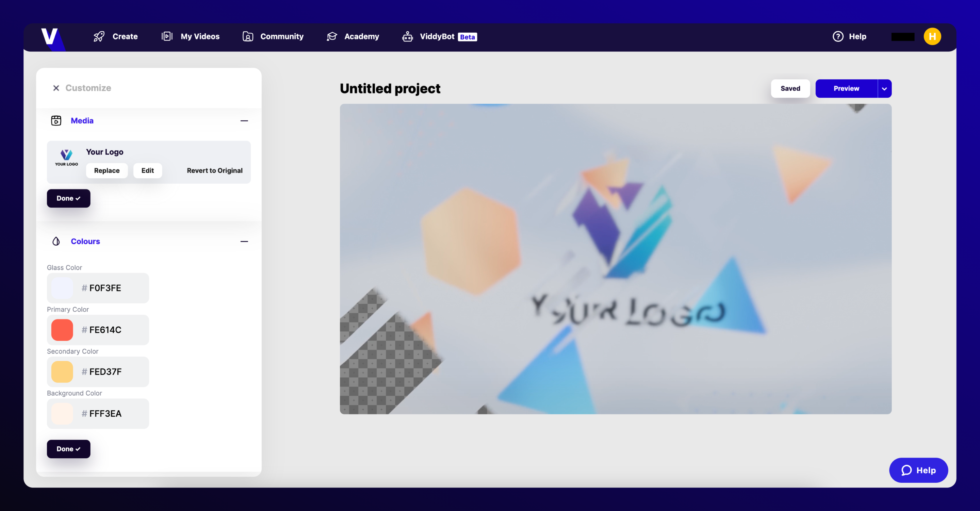980x511 pixels.
Task: Click the My Videos film icon
Action: [x=167, y=36]
